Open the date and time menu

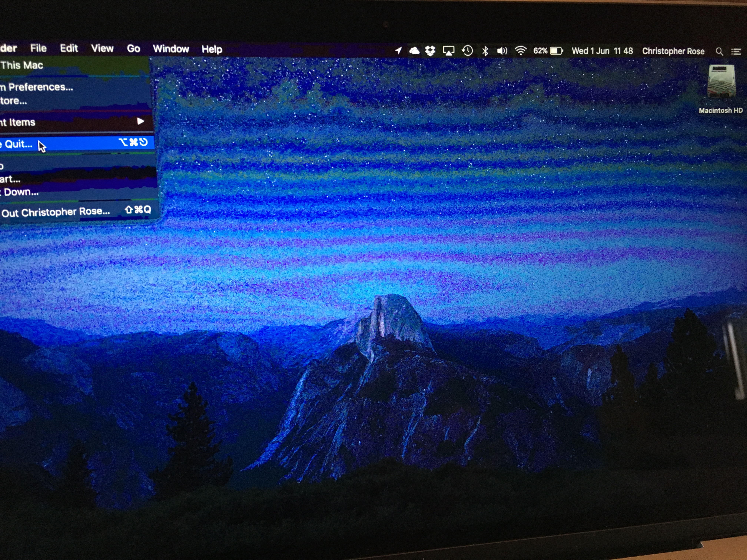602,51
